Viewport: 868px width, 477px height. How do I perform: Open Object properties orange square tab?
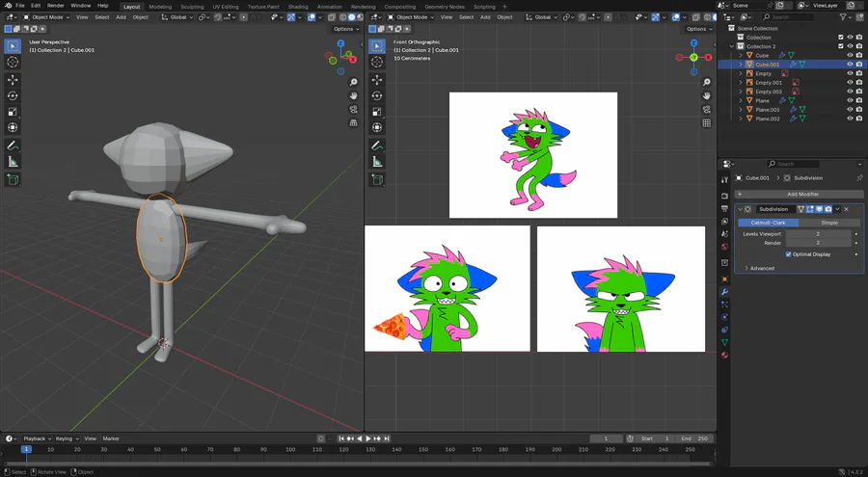tap(724, 278)
